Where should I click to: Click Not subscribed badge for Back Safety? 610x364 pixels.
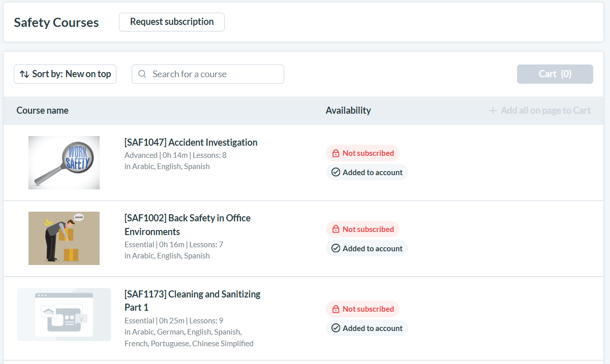362,229
